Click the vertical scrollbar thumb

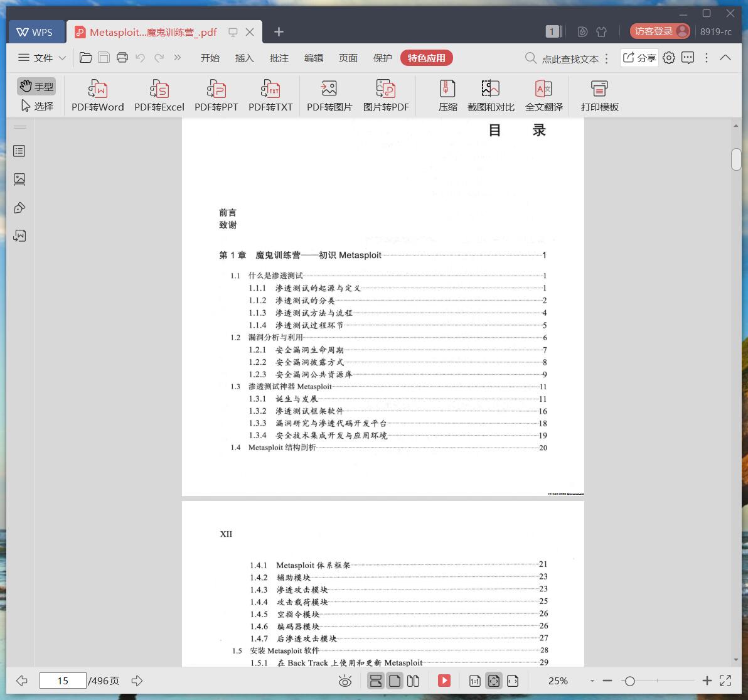tap(736, 159)
